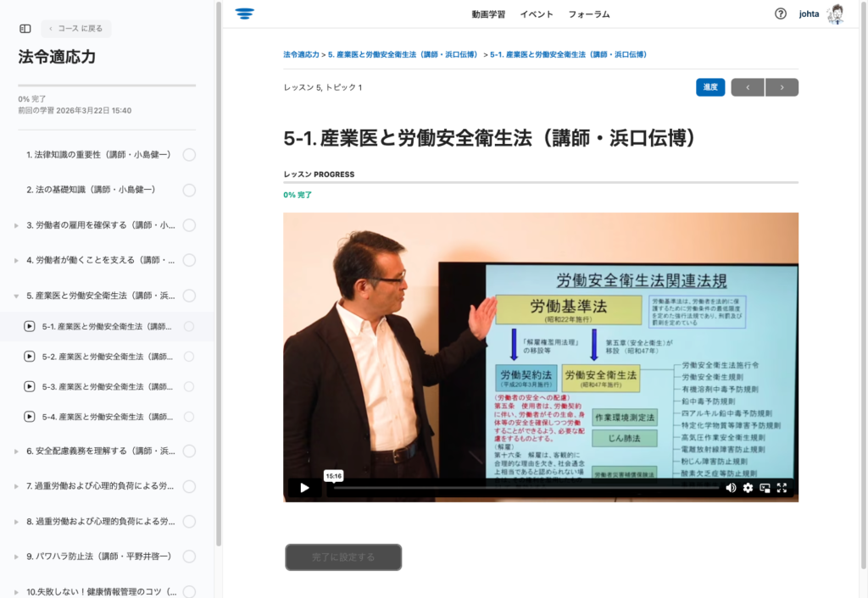Open the 動画学習 menu item
This screenshot has height=598, width=868.
[x=488, y=14]
